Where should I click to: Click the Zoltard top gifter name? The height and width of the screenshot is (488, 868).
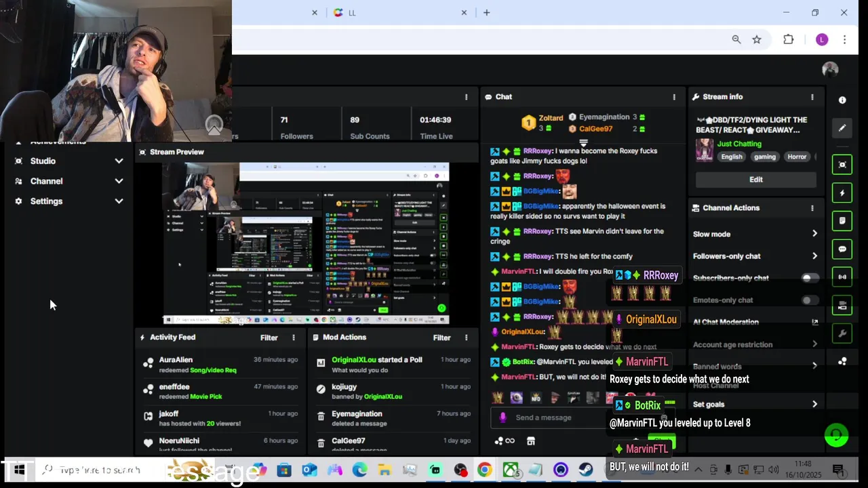[x=551, y=118]
